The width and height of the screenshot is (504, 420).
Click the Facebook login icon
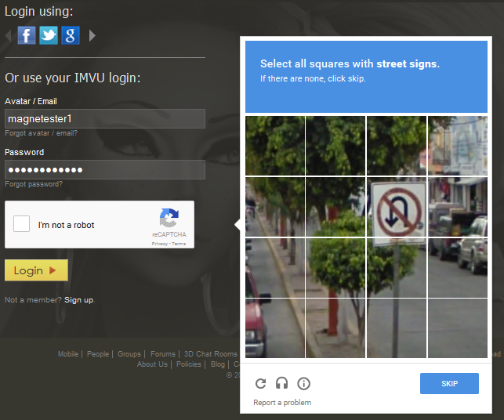[27, 35]
